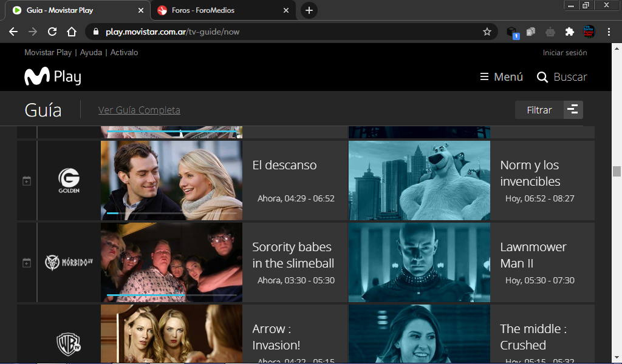Viewport: 622px width, 364px height.
Task: Click the Filtrar button
Action: coord(539,110)
